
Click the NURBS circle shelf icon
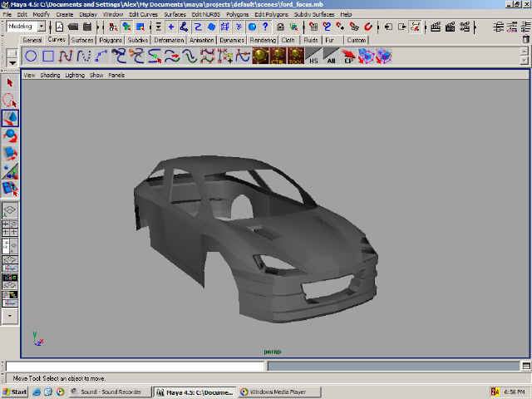tap(31, 57)
